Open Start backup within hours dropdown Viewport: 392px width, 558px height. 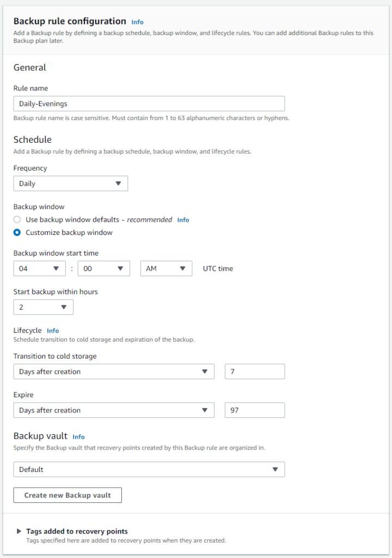(43, 307)
